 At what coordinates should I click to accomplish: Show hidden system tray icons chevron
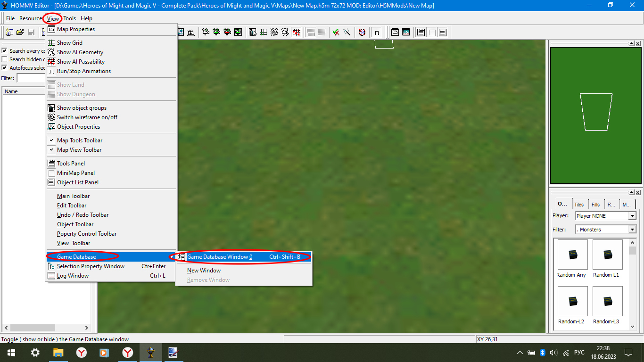(x=520, y=353)
